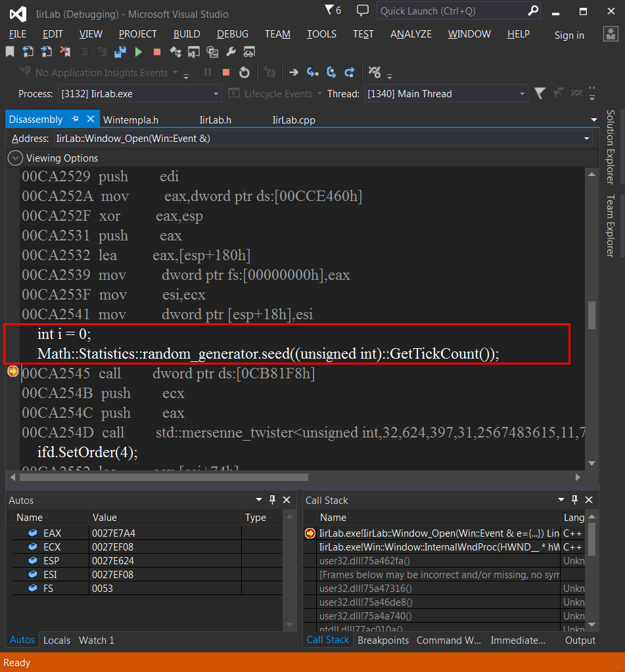Screen dimensions: 625x672
Task: Open the BUILD menu
Action: (187, 34)
